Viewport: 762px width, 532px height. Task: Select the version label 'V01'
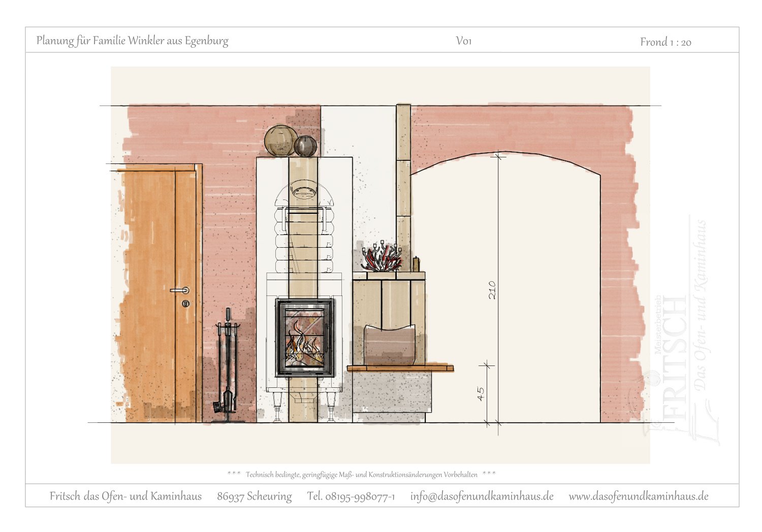point(463,41)
